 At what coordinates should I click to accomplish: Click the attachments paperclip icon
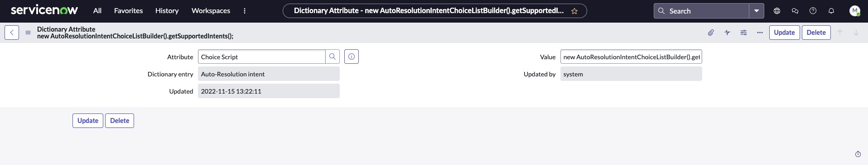pos(711,33)
